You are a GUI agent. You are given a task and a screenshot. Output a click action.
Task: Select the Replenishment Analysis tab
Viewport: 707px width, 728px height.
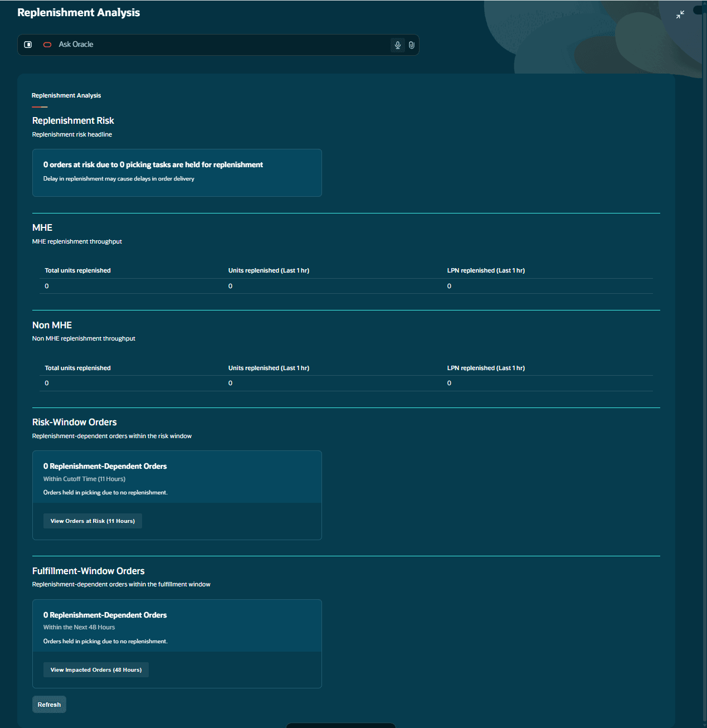pyautogui.click(x=66, y=95)
